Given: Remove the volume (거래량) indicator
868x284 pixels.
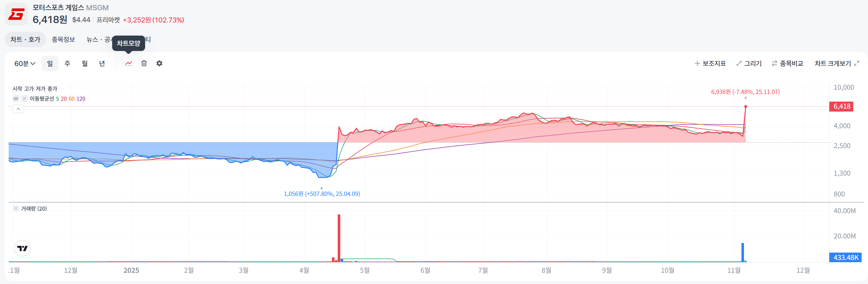Looking at the screenshot, I should click(x=16, y=208).
